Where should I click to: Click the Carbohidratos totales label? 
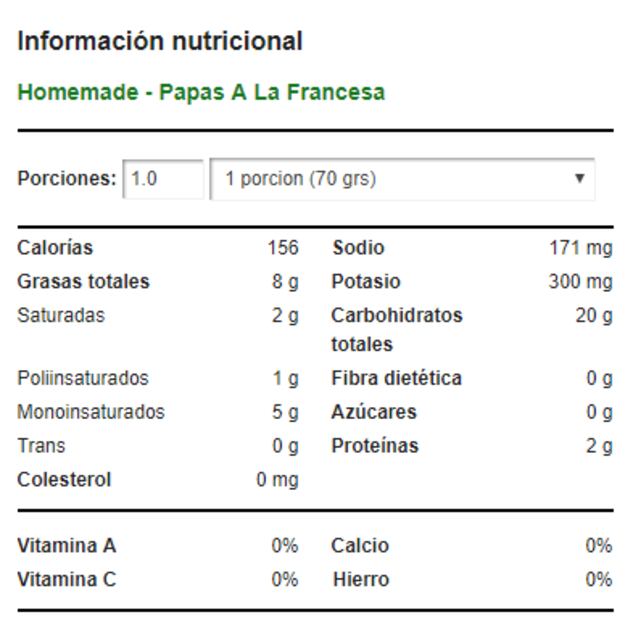396,329
